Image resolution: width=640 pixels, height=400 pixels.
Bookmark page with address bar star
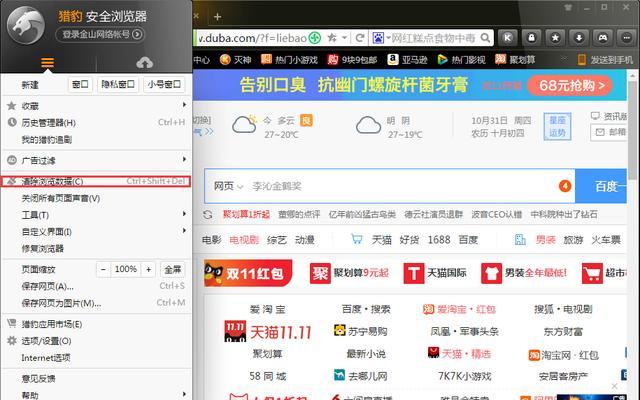332,38
